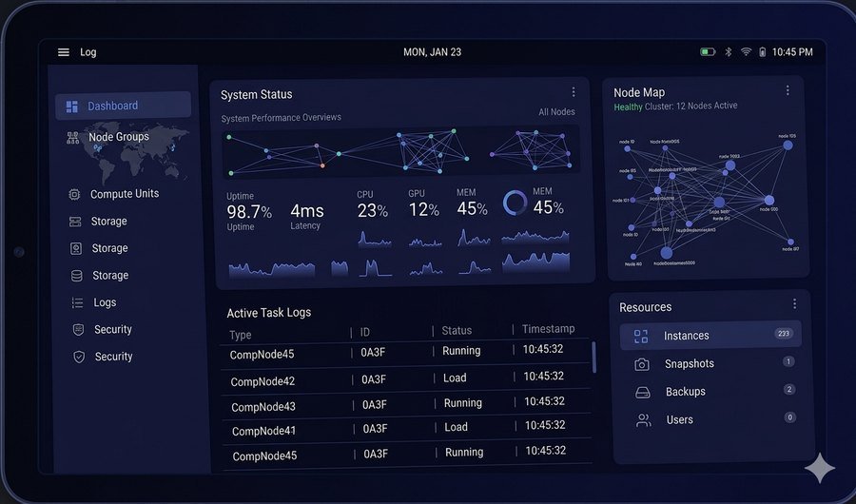Open the hamburger menu icon

click(64, 52)
